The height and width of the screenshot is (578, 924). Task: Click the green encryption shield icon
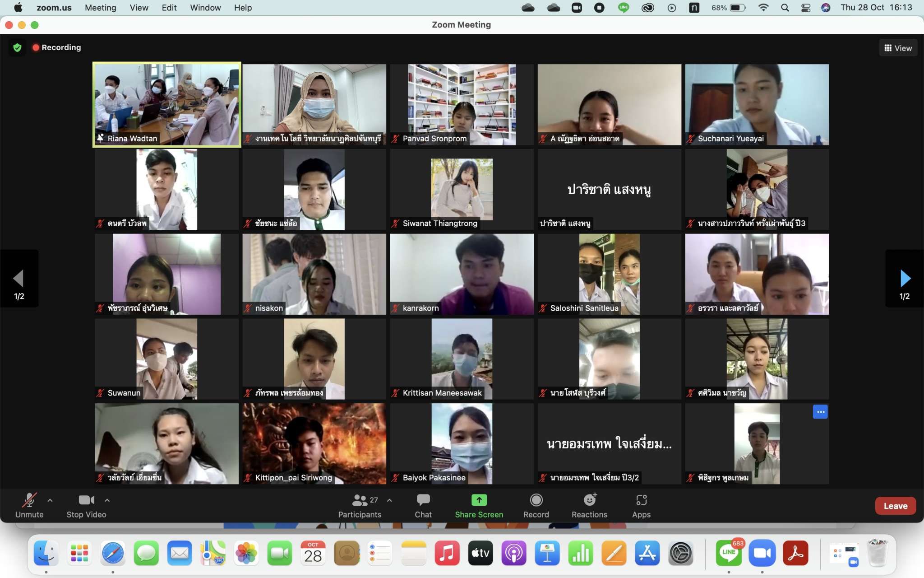17,47
